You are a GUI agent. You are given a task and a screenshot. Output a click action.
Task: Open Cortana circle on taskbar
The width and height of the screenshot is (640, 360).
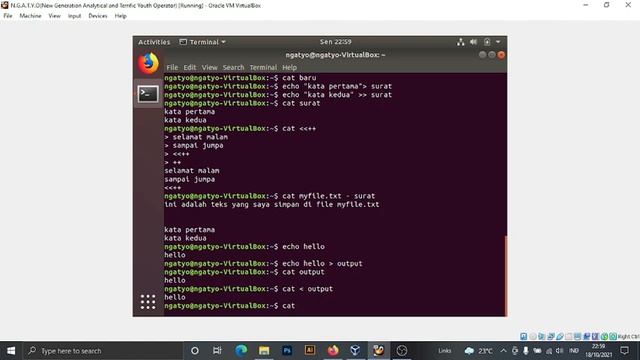click(x=195, y=351)
